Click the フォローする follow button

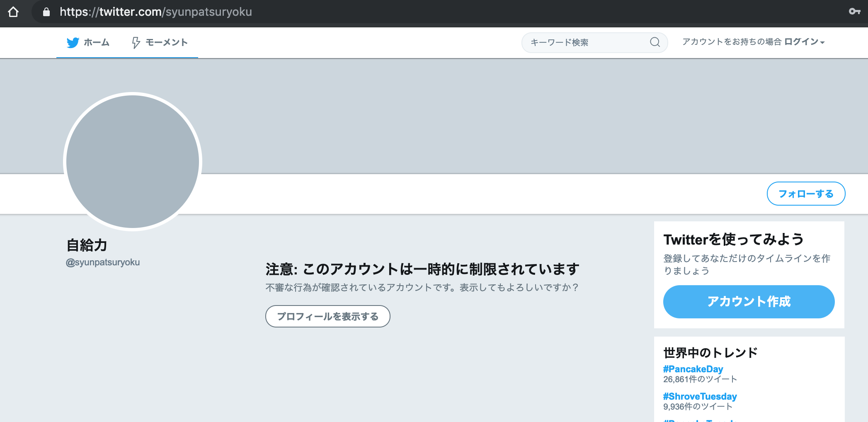coord(806,193)
